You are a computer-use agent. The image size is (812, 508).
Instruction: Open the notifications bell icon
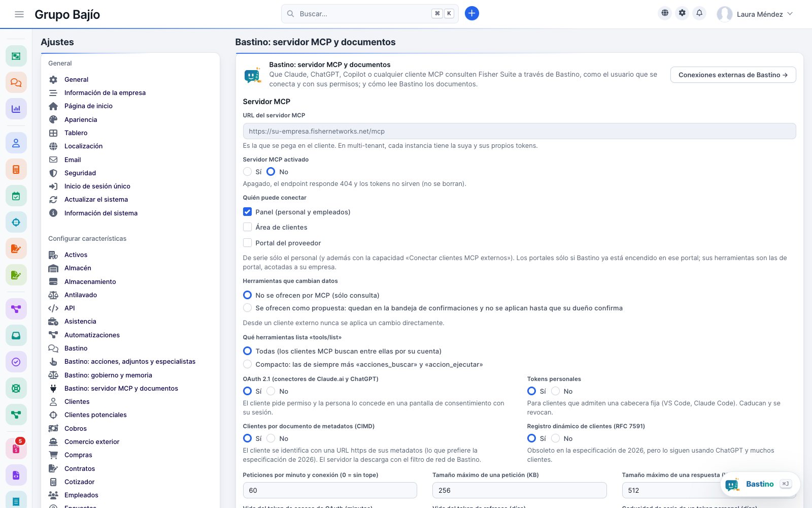point(699,13)
